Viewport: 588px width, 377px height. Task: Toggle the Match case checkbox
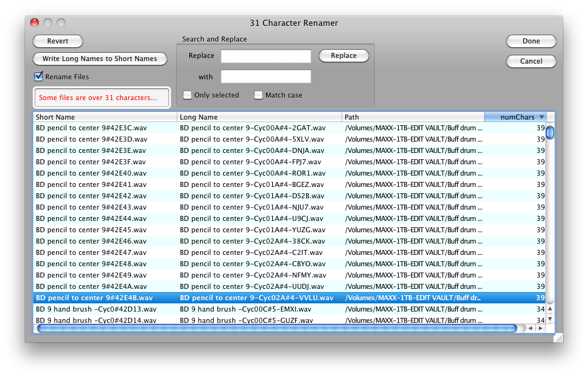258,95
